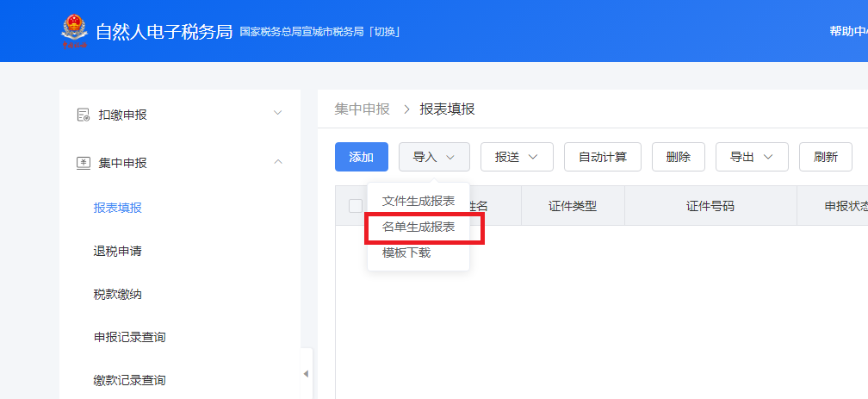Screen dimensions: 868x399
Task: Click the blue 添加 button
Action: [361, 157]
